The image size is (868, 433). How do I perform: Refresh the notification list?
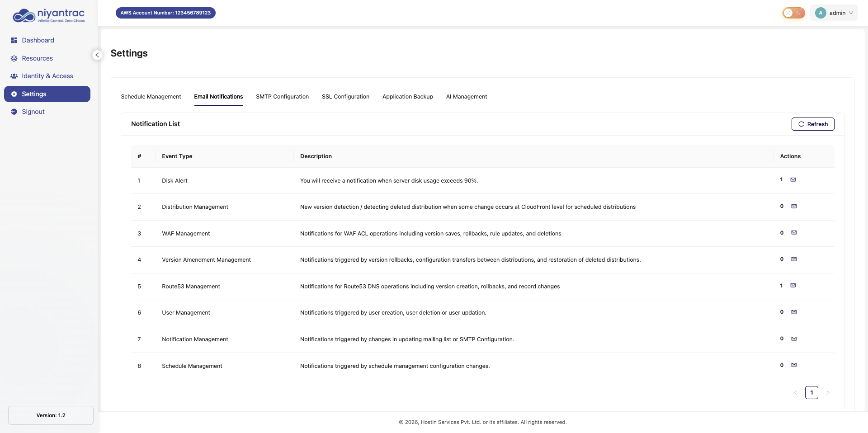[813, 124]
